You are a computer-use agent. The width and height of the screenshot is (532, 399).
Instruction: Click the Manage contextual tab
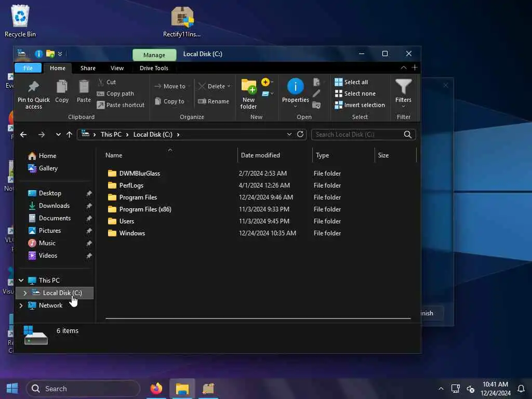click(x=154, y=55)
